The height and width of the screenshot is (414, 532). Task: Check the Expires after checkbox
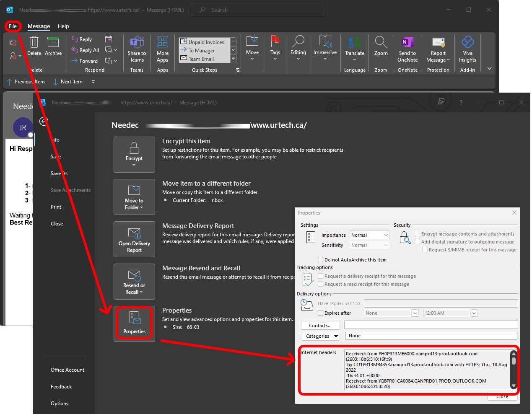click(321, 313)
